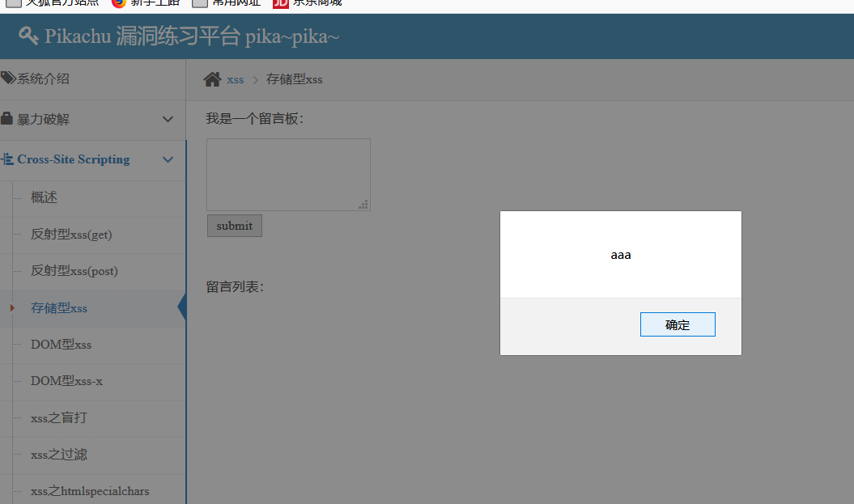Click the wrench icon in the Pikachu header
Image resolution: width=854 pixels, height=504 pixels.
click(x=28, y=36)
